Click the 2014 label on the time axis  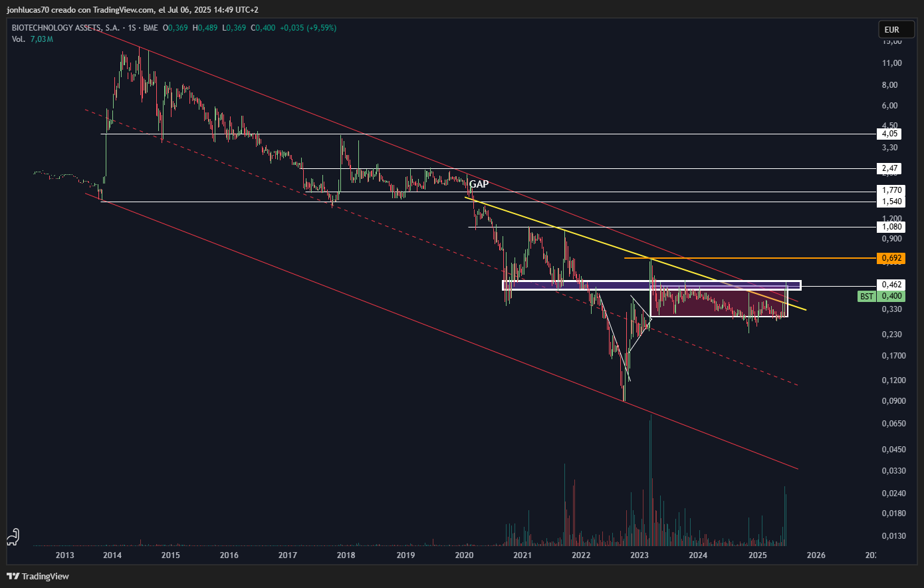(112, 555)
